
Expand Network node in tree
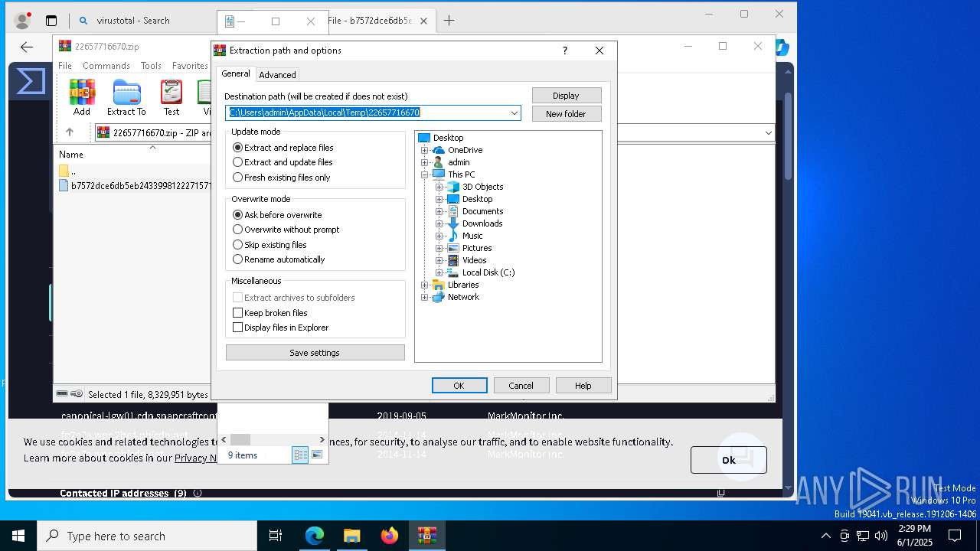(x=425, y=297)
